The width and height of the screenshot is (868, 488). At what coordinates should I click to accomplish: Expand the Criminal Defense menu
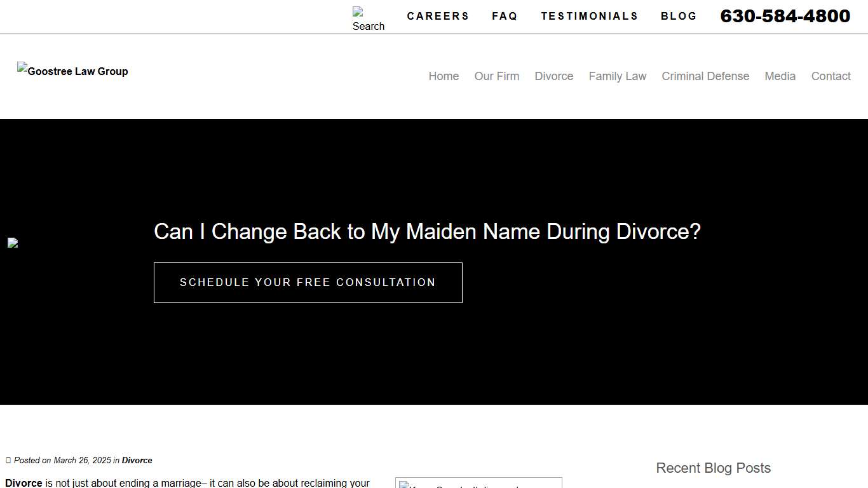click(x=705, y=76)
